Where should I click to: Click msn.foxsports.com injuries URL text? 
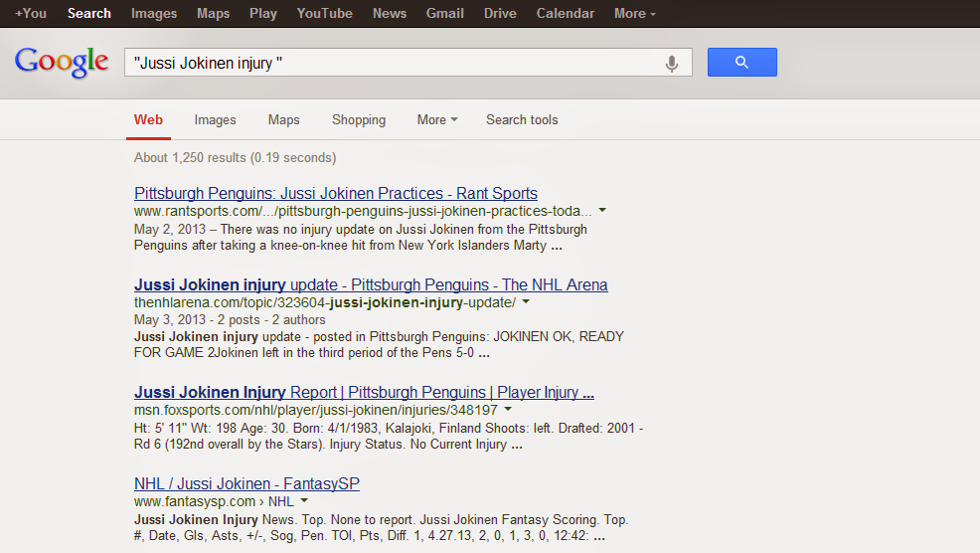point(316,410)
